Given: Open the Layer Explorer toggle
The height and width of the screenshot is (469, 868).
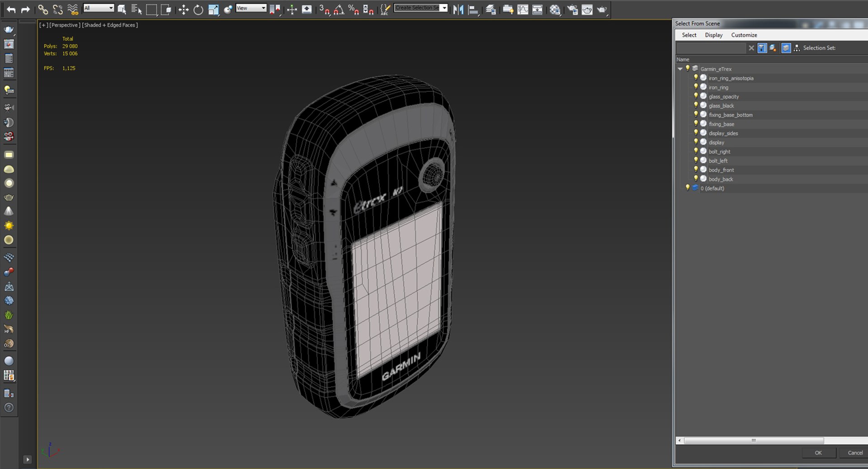Looking at the screenshot, I should coord(491,9).
